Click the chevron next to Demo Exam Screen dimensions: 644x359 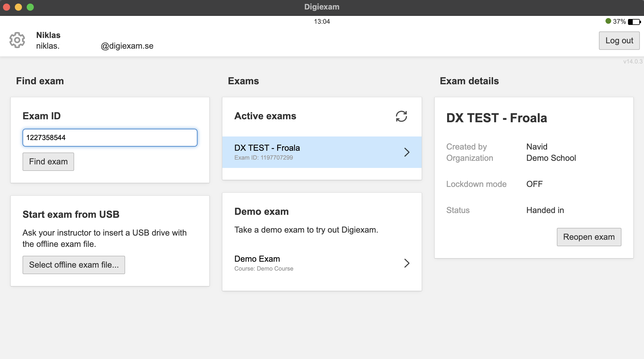[x=407, y=263]
